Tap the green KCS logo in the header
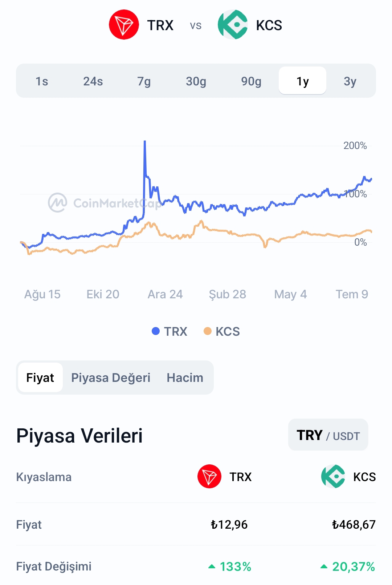Screen dimensions: 392x585 (x=233, y=25)
